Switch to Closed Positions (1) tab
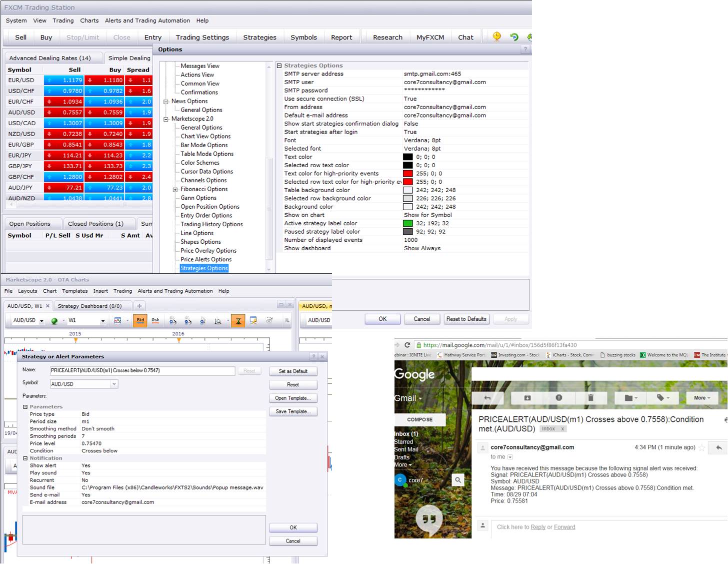 pos(95,224)
